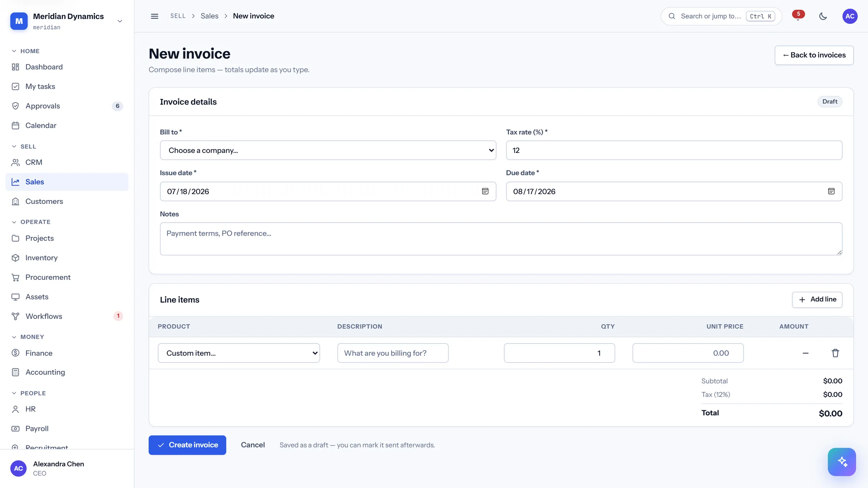
Task: Open the Bill to company dropdown
Action: [328, 150]
